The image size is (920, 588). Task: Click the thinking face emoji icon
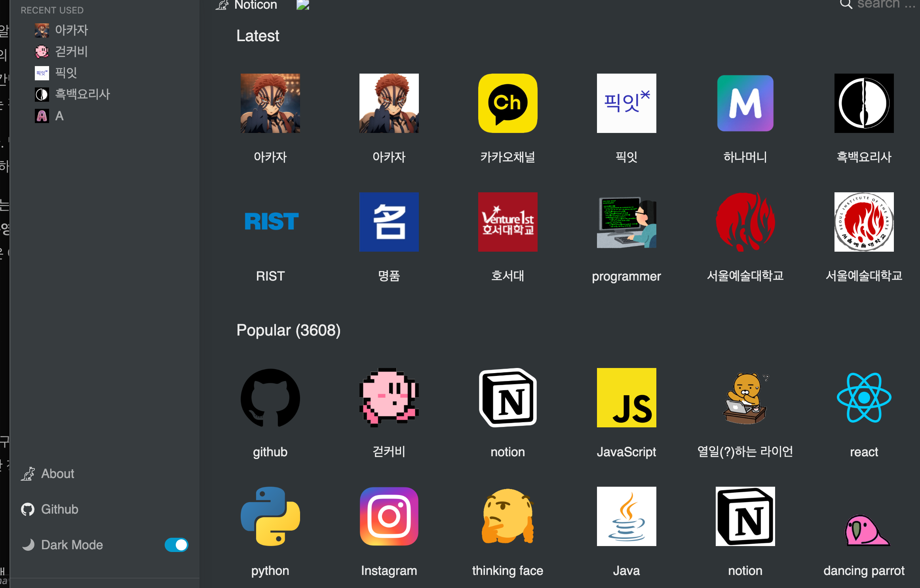tap(508, 516)
